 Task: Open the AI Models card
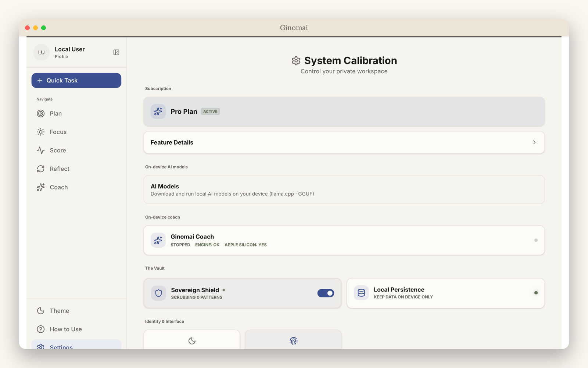pyautogui.click(x=344, y=190)
